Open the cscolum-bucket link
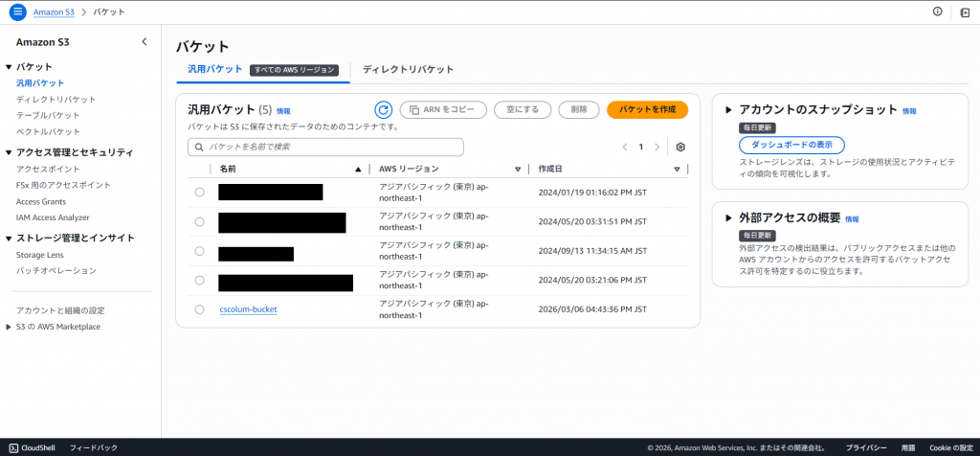Viewport: 980px width, 456px height. pyautogui.click(x=248, y=309)
